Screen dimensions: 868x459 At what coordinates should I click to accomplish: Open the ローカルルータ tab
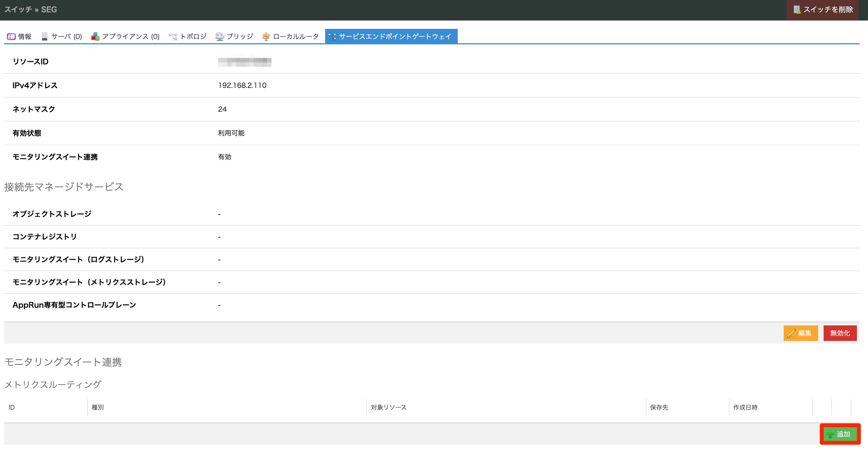coord(296,36)
